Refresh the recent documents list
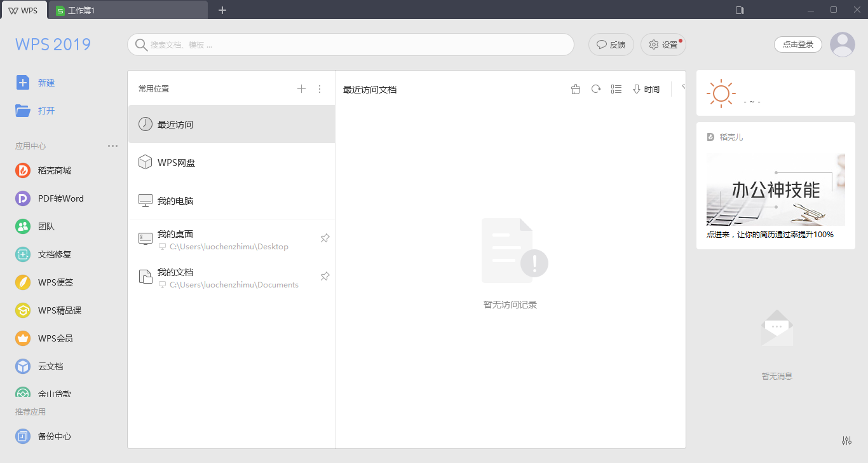 coord(596,89)
